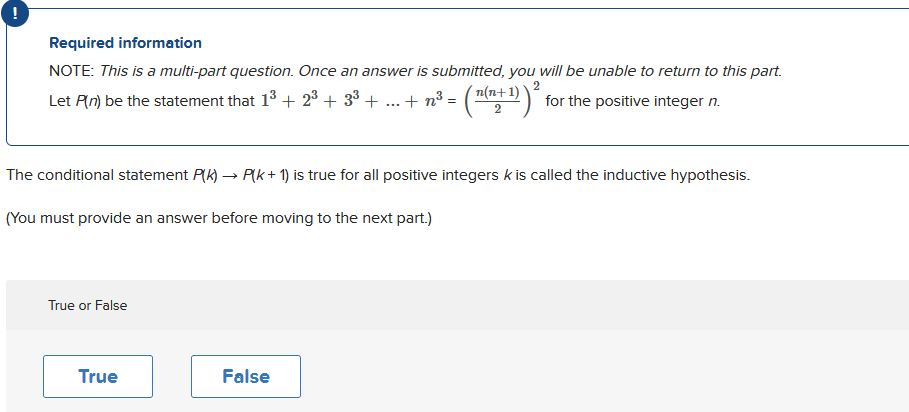Image resolution: width=909 pixels, height=412 pixels.
Task: Click the squared exponent after the parenthesis
Action: tap(537, 87)
